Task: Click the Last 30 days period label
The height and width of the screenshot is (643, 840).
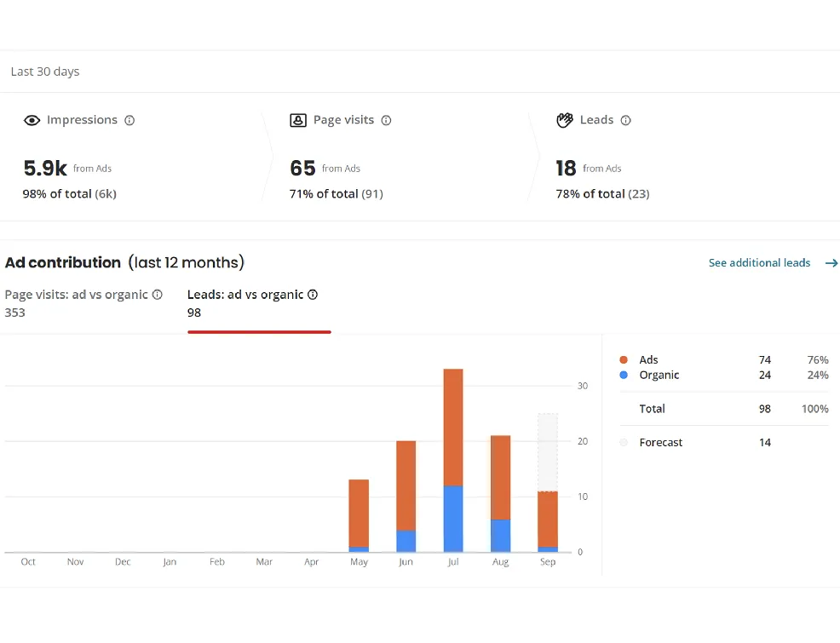Action: [45, 72]
